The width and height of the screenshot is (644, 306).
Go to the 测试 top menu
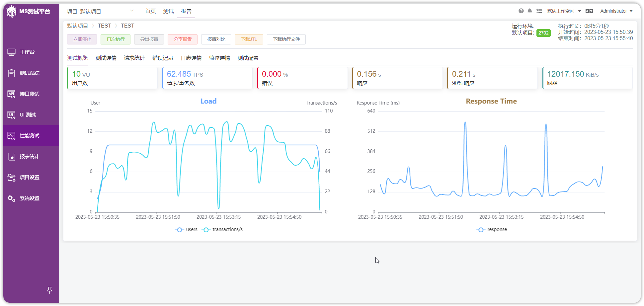tap(168, 11)
